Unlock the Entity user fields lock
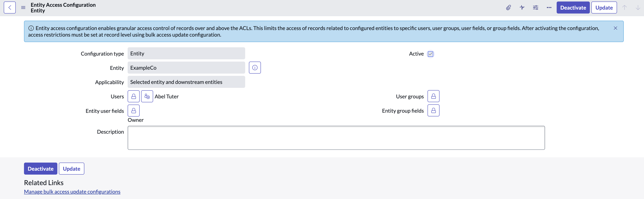 tap(133, 111)
